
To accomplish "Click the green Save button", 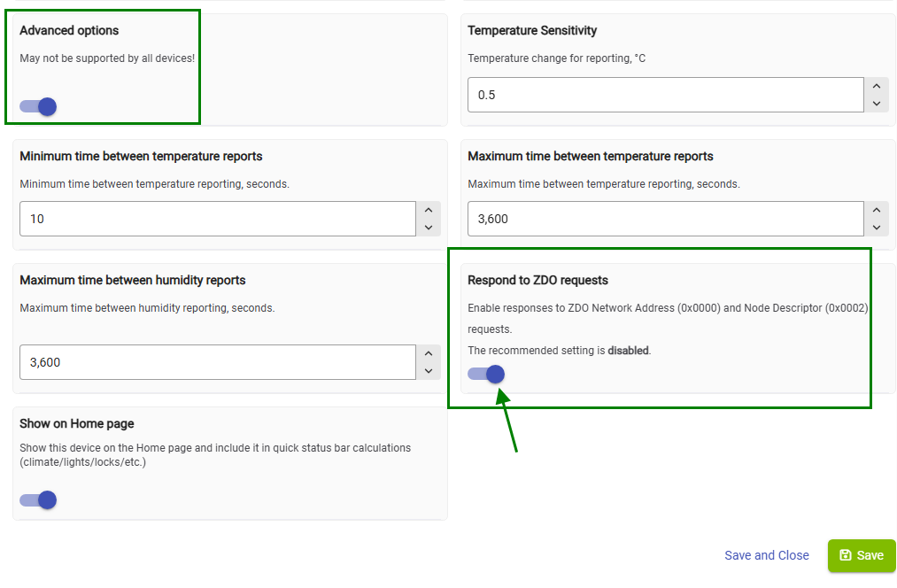I will click(x=862, y=555).
